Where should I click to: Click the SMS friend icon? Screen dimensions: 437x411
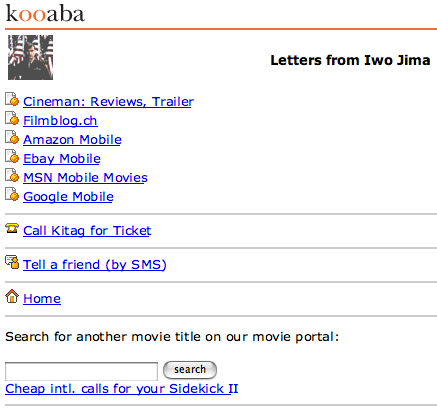point(12,262)
